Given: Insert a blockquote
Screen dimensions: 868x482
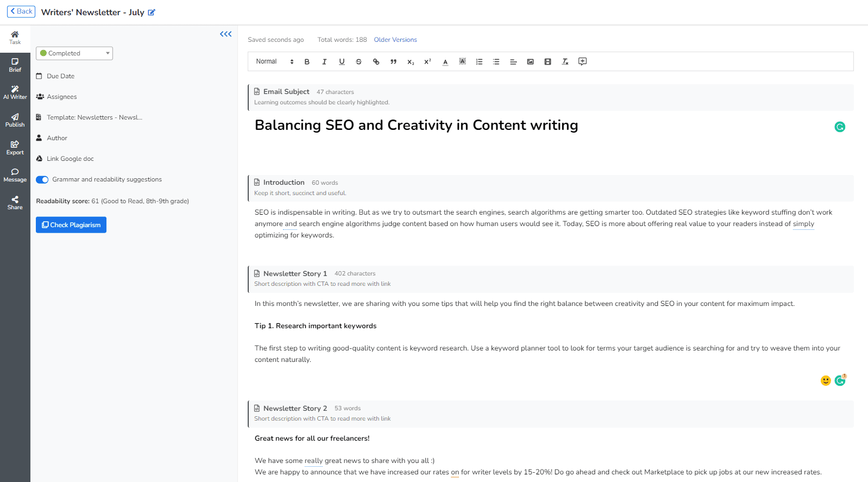Looking at the screenshot, I should pyautogui.click(x=393, y=62).
